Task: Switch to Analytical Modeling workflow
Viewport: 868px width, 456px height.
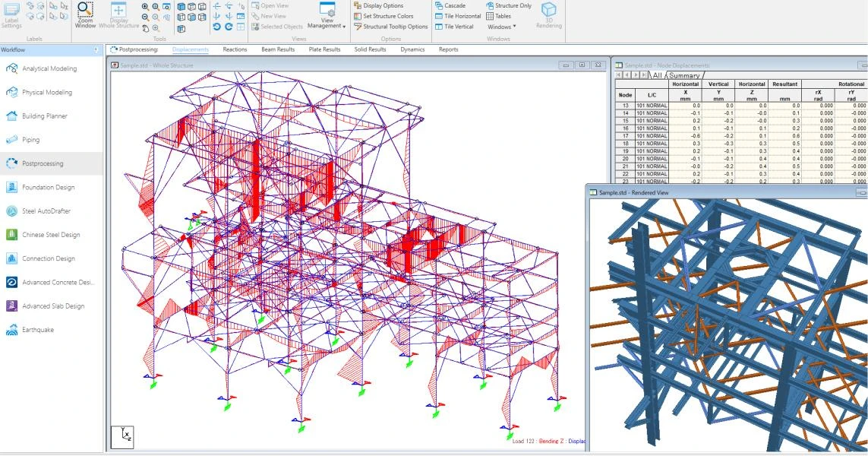Action: pyautogui.click(x=49, y=68)
